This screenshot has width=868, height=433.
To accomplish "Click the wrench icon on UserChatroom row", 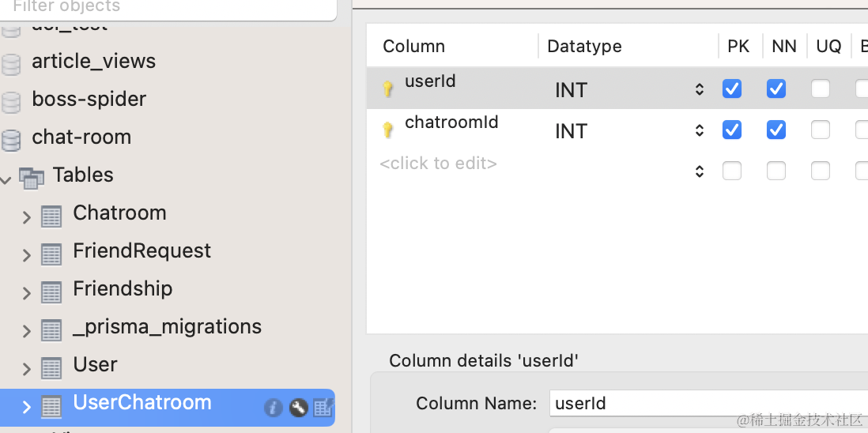I will click(298, 408).
